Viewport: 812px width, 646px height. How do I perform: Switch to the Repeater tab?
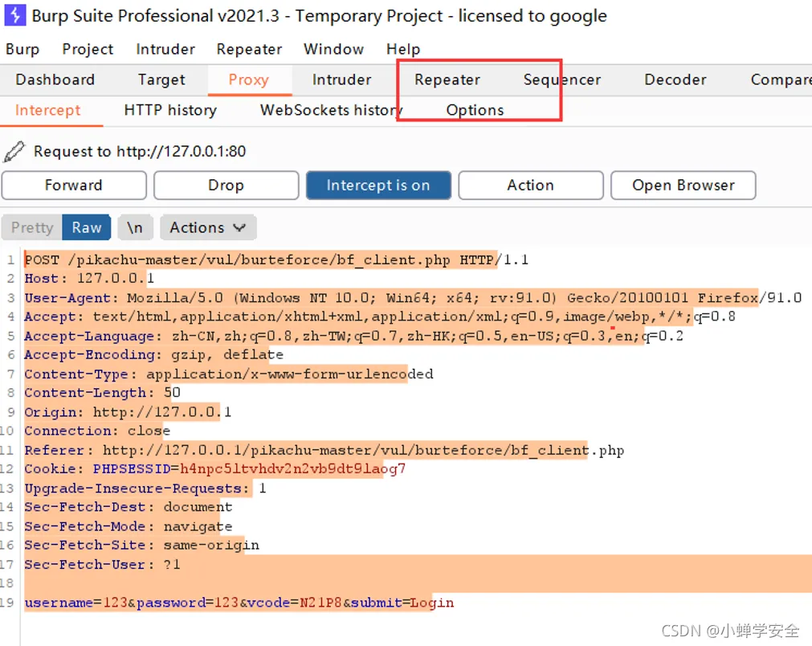click(x=447, y=80)
